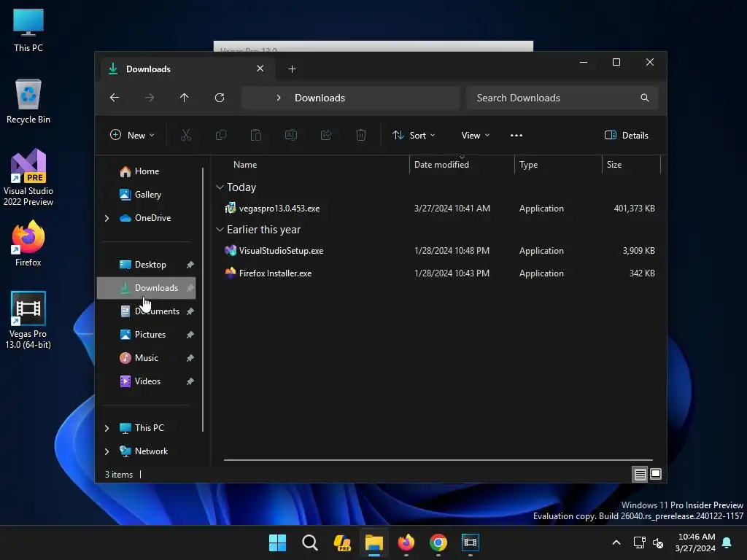Open the notification bell in taskbar
Screen dimensions: 747x560
(727, 542)
